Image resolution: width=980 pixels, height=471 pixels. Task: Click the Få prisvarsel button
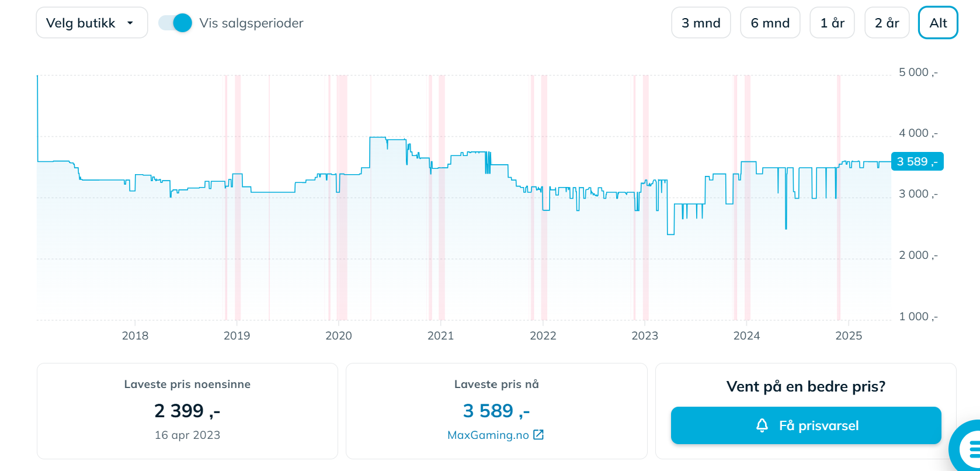[x=806, y=425]
